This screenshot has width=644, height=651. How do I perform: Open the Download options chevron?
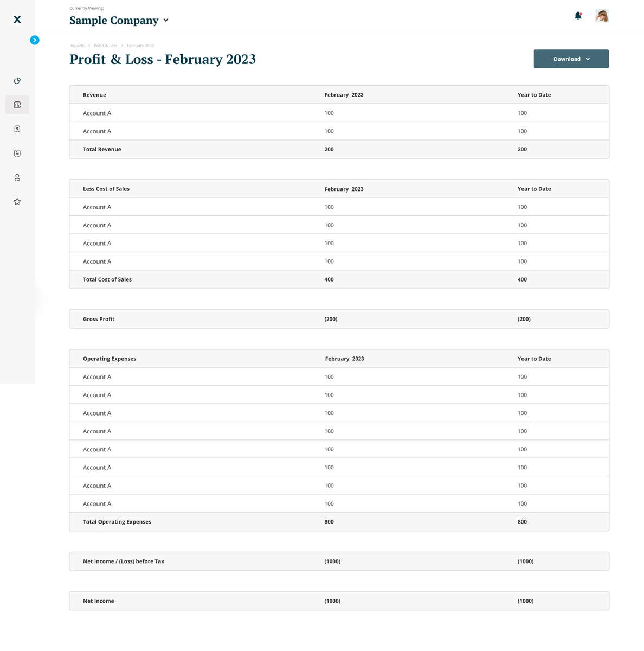pyautogui.click(x=588, y=59)
